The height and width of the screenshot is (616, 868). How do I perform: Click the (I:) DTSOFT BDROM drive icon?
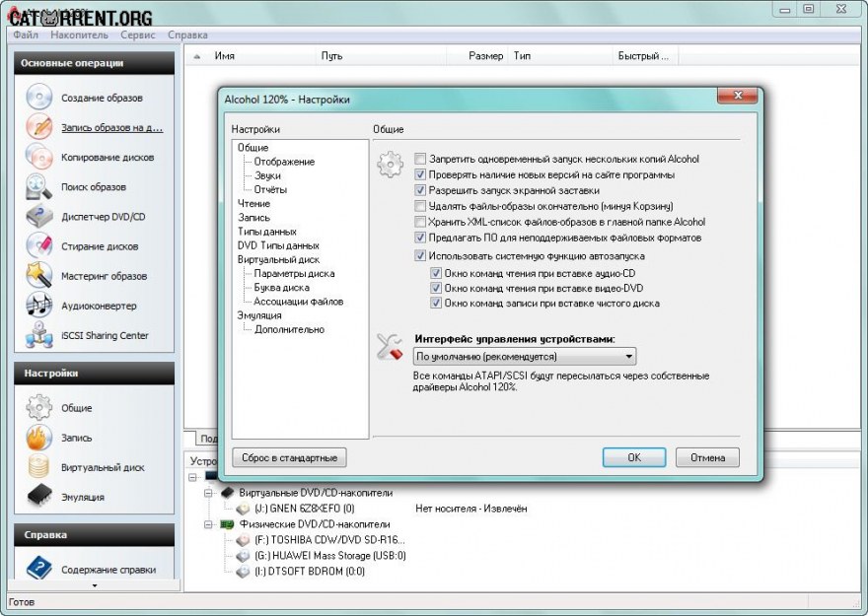coord(243,572)
